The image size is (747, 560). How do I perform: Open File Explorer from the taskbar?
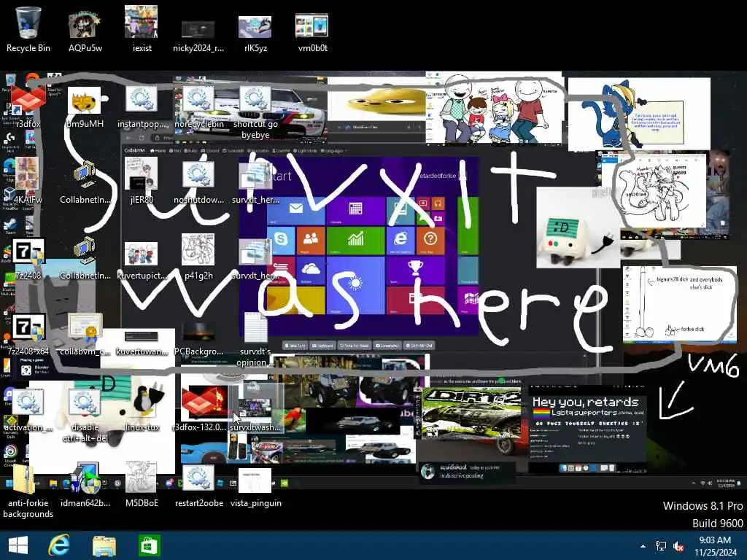pyautogui.click(x=104, y=545)
